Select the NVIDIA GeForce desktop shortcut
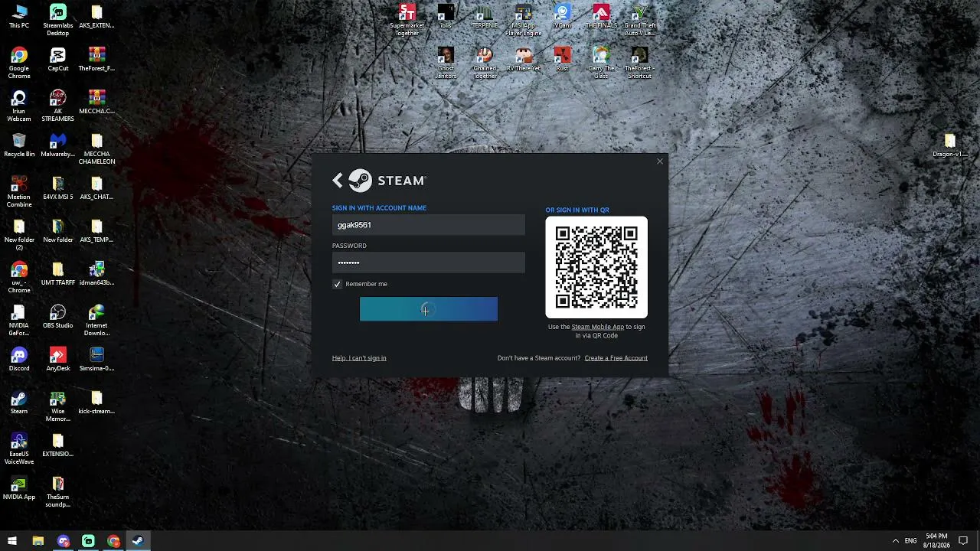This screenshot has height=551, width=980. pyautogui.click(x=19, y=321)
